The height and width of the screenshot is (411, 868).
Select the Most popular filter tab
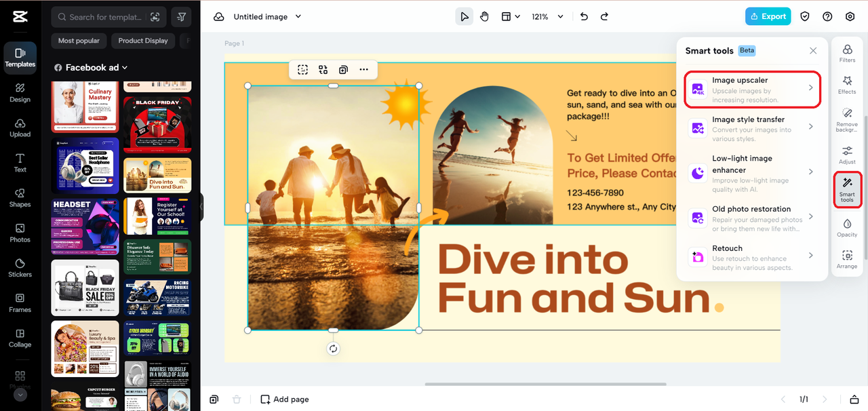tap(79, 41)
